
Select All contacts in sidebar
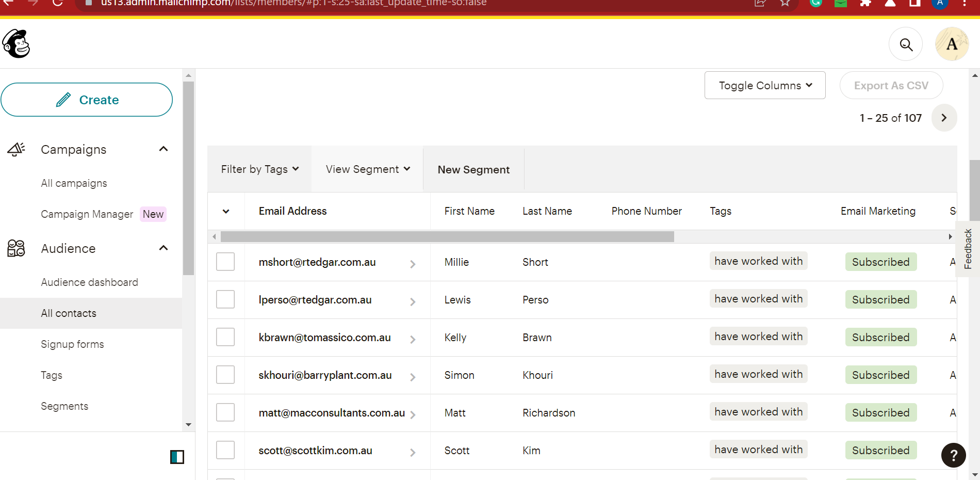pyautogui.click(x=91, y=313)
